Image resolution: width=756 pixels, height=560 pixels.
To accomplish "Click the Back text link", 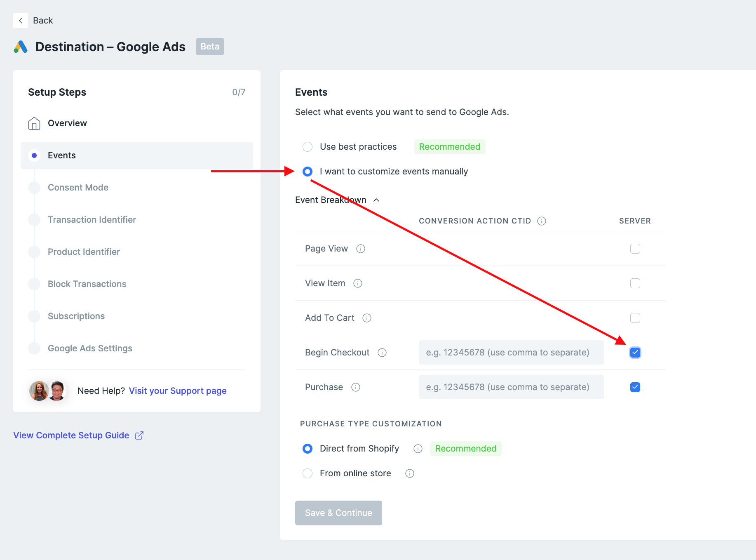I will click(x=43, y=21).
